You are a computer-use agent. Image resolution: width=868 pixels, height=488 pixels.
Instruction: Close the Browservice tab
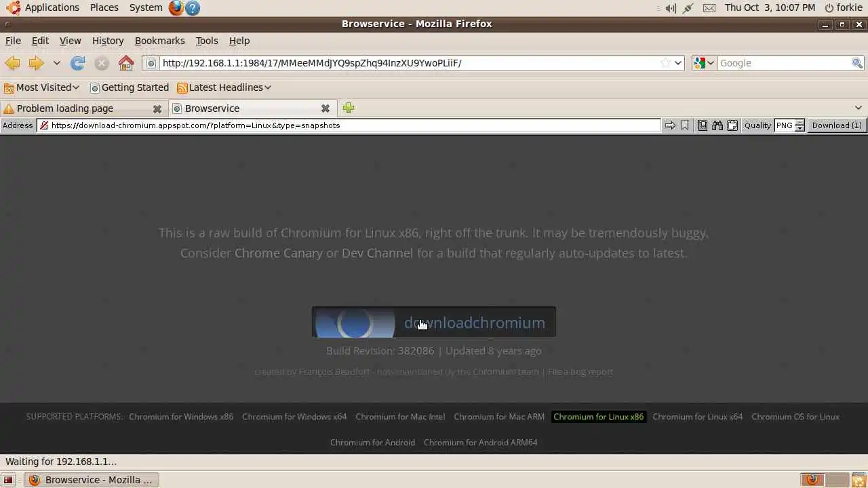[x=325, y=108]
